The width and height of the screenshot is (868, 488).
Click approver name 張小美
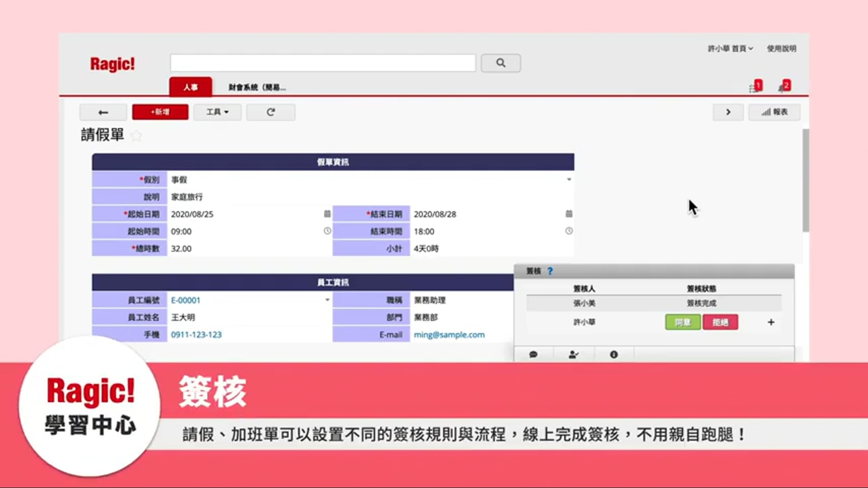(x=584, y=303)
